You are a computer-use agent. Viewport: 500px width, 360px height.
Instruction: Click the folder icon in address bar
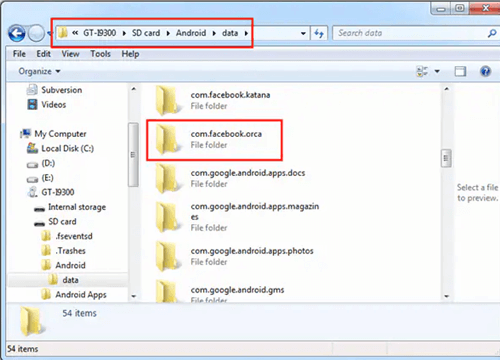63,33
